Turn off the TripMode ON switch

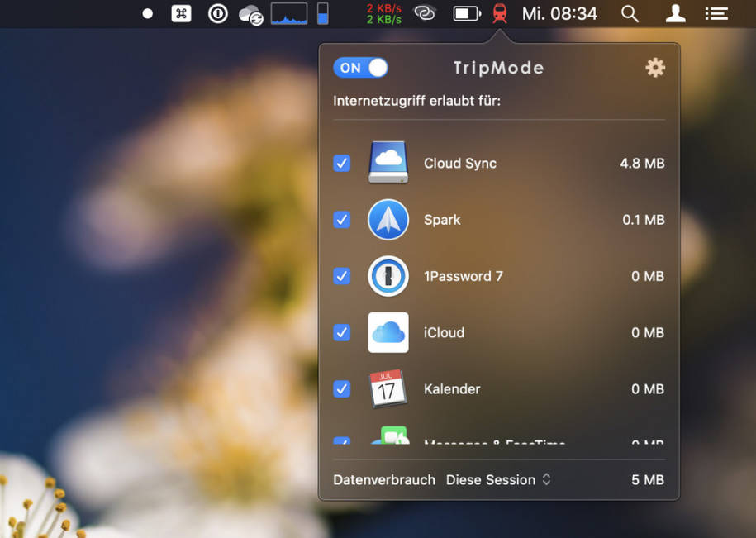(x=360, y=68)
